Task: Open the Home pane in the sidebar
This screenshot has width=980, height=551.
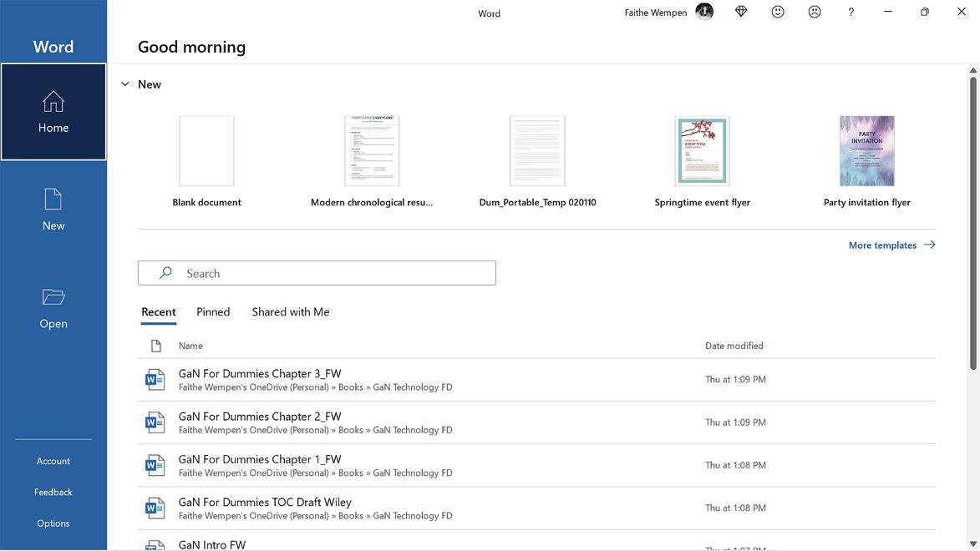Action: pyautogui.click(x=53, y=112)
